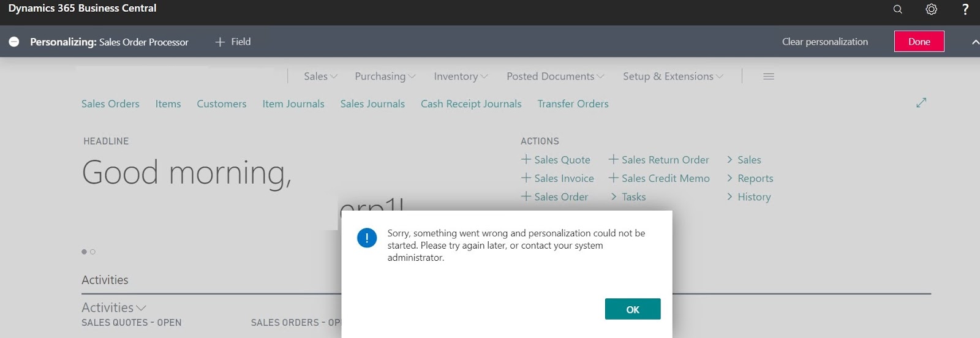Viewport: 980px width, 338px height.
Task: Open the Sales Orders link
Action: (110, 104)
